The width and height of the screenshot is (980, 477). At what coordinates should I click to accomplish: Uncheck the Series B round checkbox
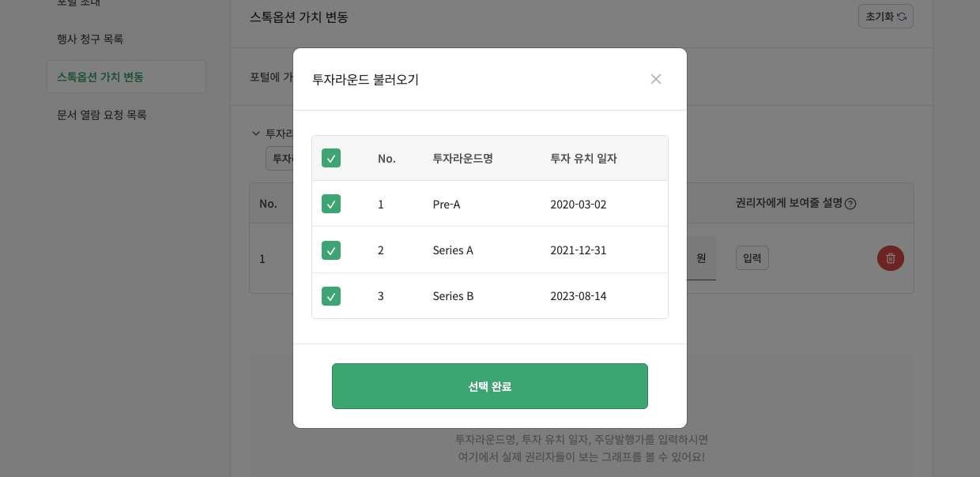(331, 296)
